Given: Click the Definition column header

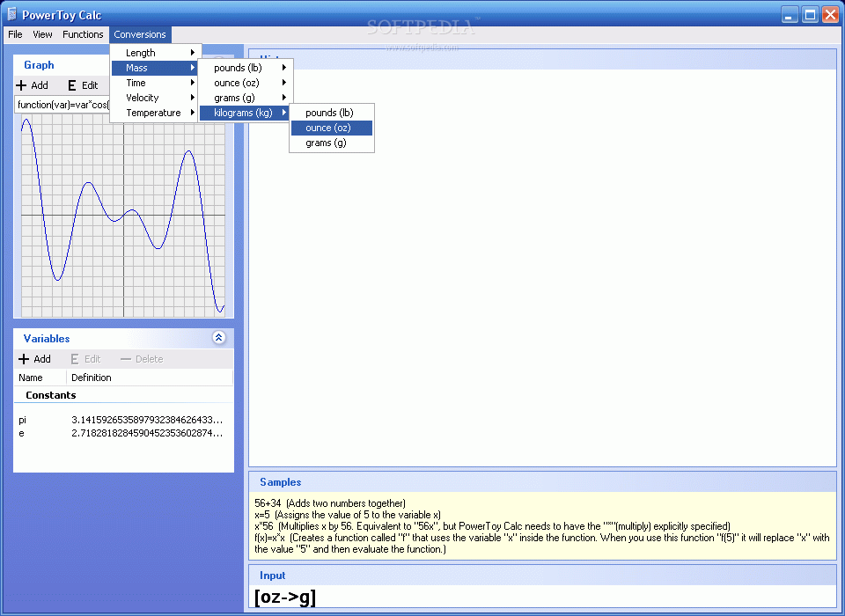Looking at the screenshot, I should point(150,378).
